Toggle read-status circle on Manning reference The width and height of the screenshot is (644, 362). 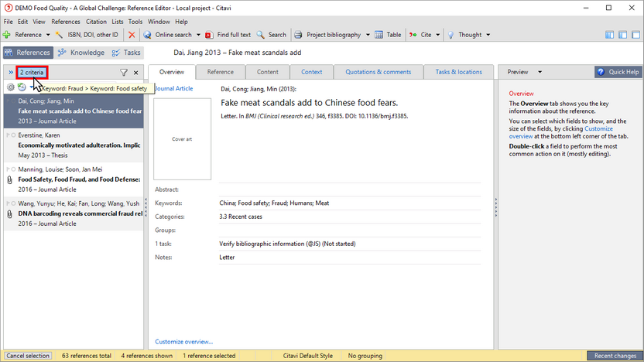click(14, 169)
